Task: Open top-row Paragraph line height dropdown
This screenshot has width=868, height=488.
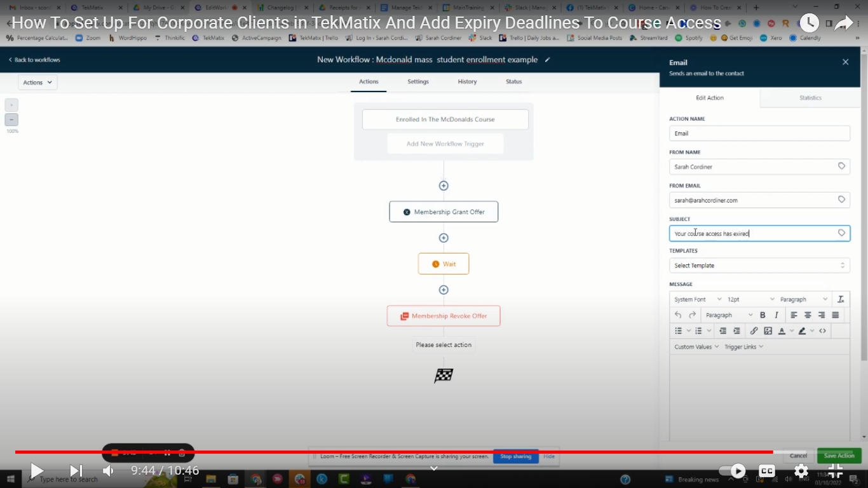Action: [804, 299]
